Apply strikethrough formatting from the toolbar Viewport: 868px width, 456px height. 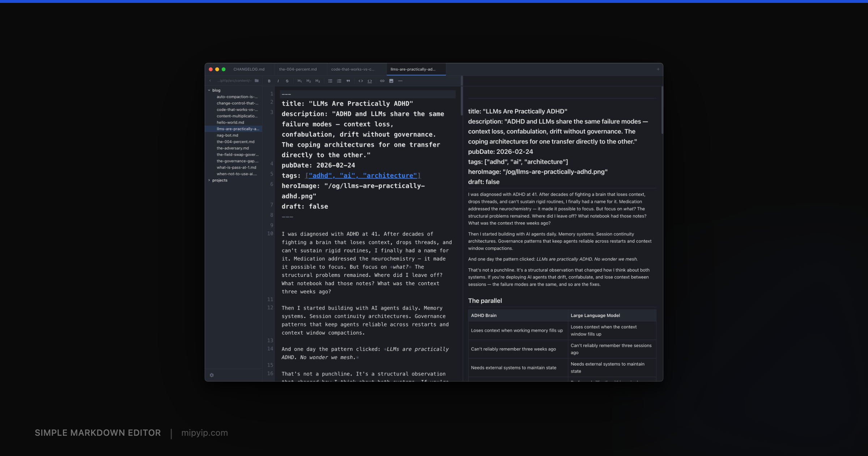click(x=287, y=81)
